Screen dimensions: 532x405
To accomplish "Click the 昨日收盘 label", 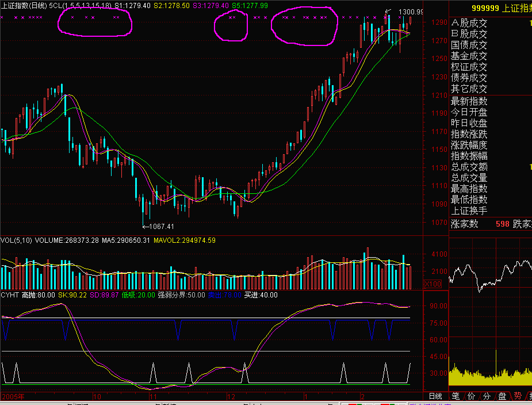I will [x=469, y=123].
